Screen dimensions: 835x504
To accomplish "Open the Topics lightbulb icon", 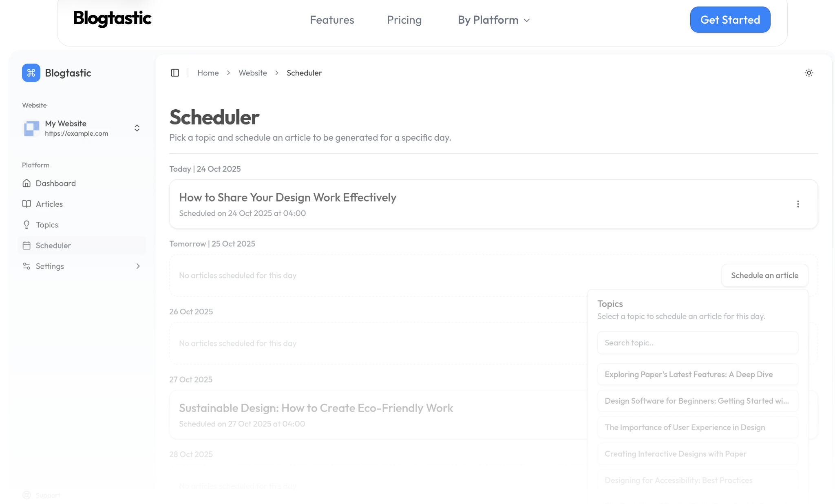I will 27,225.
